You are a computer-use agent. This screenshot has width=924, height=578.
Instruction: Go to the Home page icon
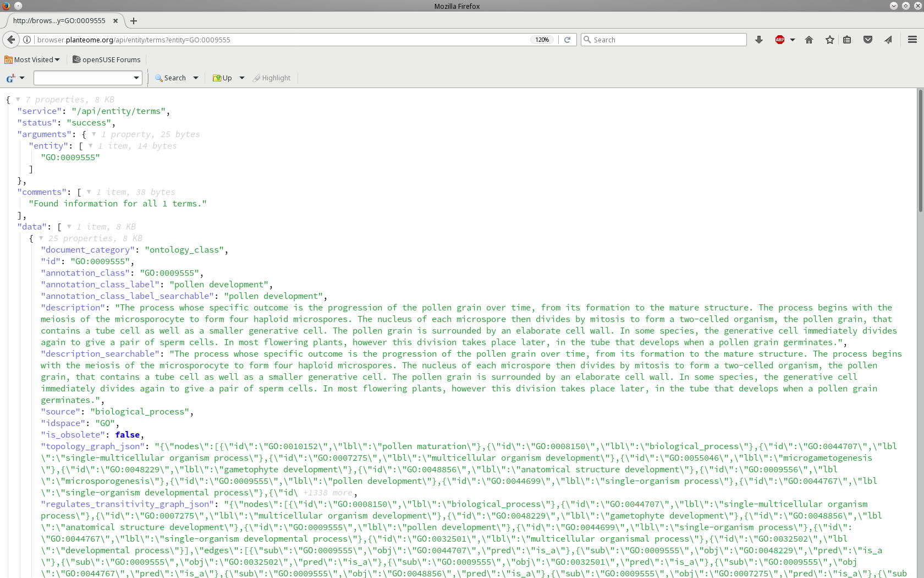click(809, 40)
